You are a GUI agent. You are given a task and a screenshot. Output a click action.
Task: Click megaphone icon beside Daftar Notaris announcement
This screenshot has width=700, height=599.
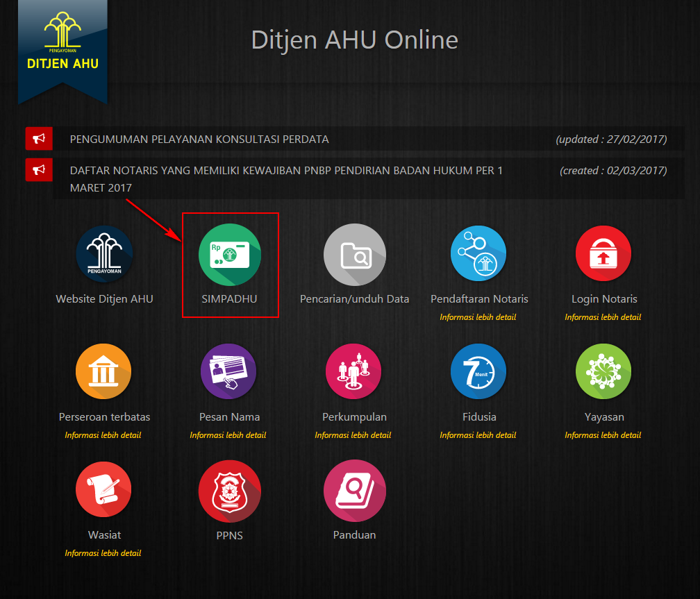(x=39, y=169)
